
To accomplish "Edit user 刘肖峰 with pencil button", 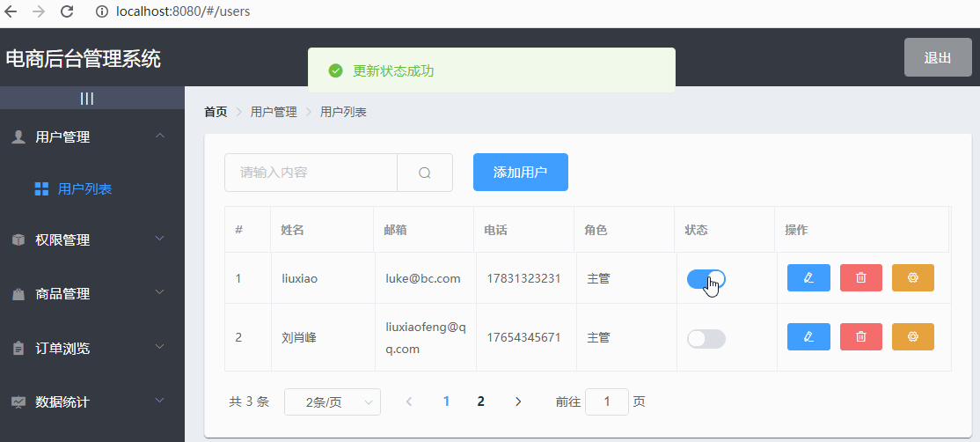I will pyautogui.click(x=808, y=337).
